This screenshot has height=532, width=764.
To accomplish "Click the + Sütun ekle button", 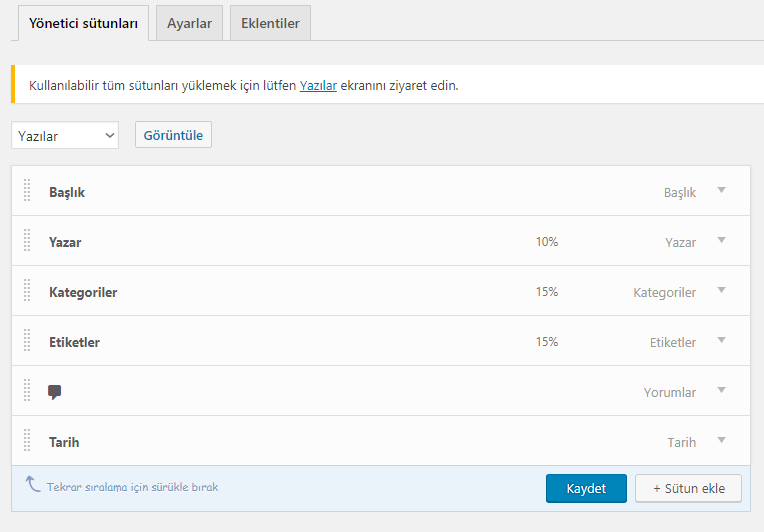I will pyautogui.click(x=688, y=488).
